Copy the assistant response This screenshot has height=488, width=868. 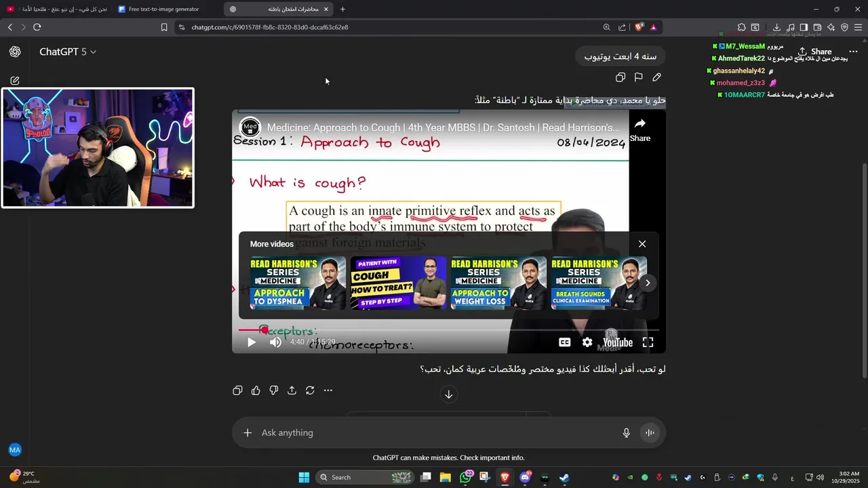[237, 390]
